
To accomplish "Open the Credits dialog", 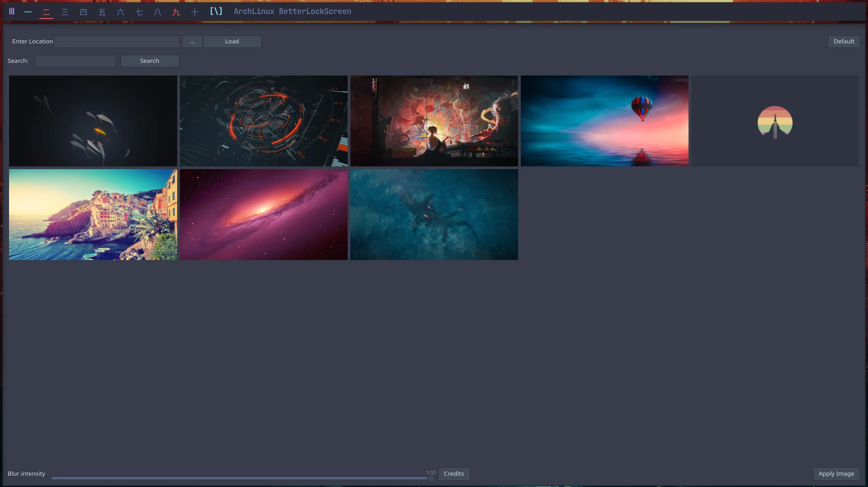I will pyautogui.click(x=454, y=473).
